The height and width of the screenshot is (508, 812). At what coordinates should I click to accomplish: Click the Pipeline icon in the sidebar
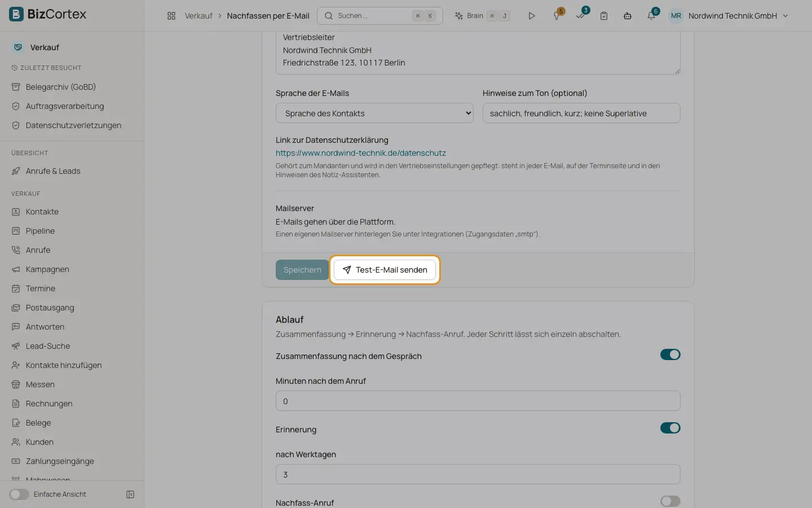16,231
